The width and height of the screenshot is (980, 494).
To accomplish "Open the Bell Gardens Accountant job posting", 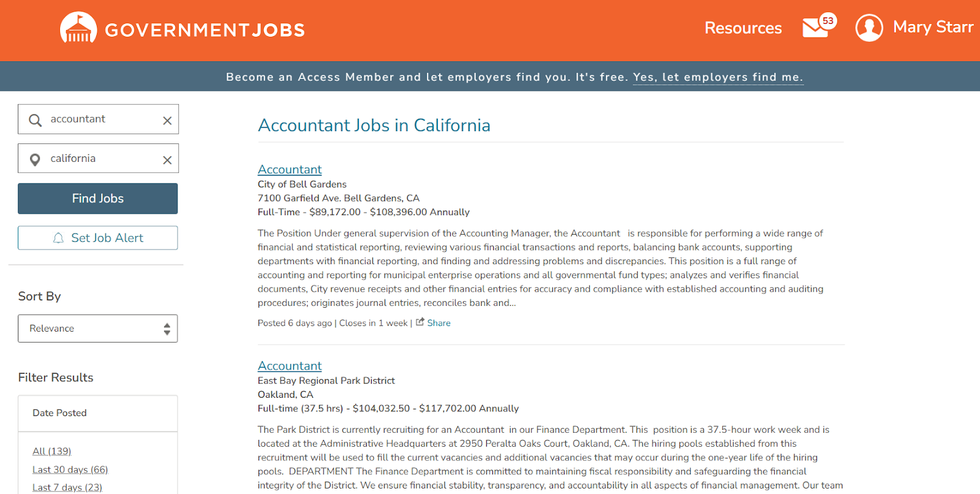I will click(x=289, y=169).
